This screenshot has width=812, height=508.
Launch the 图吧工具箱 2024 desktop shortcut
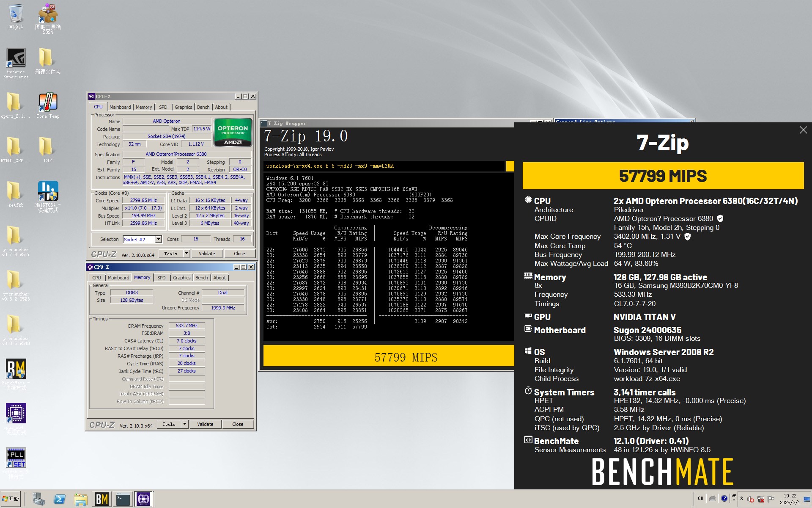coord(48,19)
